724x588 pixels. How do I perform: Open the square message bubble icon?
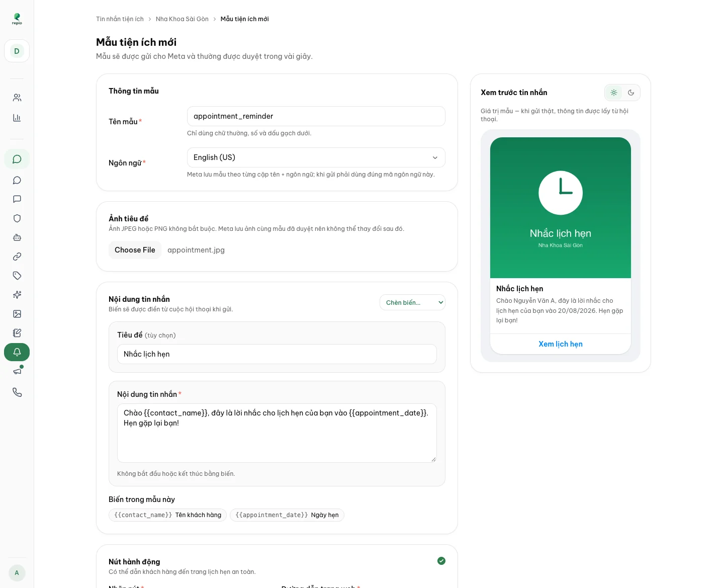click(17, 199)
